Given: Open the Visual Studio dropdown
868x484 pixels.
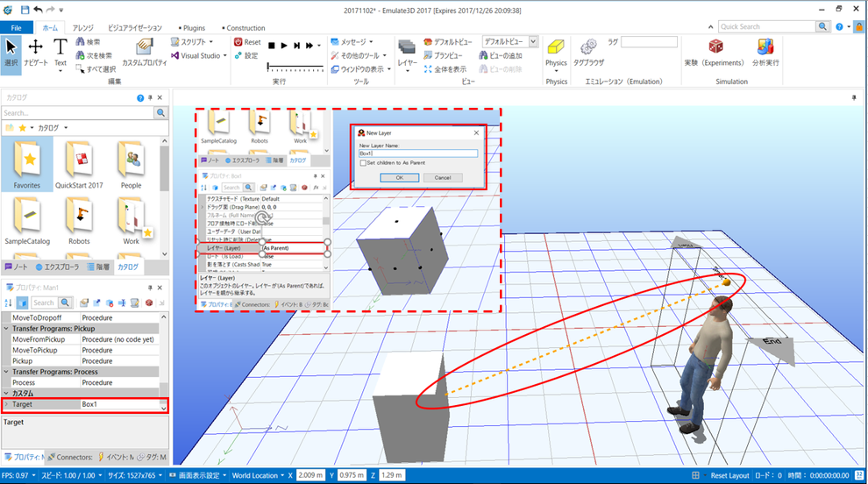Looking at the screenshot, I should point(199,55).
